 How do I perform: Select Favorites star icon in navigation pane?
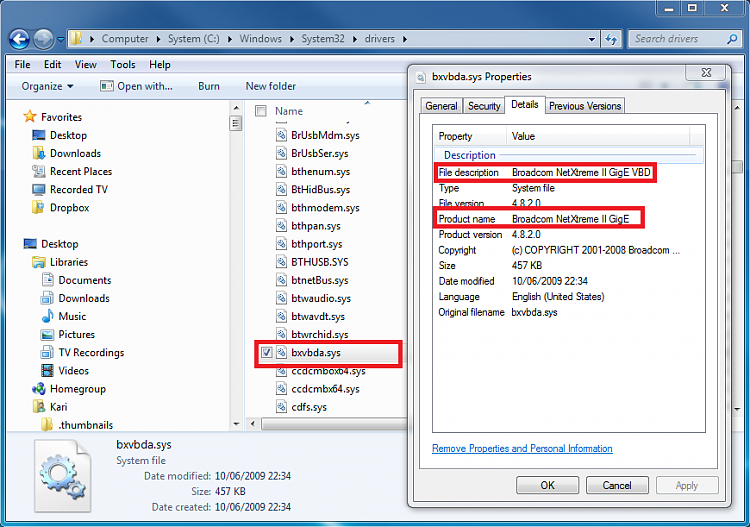coord(30,117)
